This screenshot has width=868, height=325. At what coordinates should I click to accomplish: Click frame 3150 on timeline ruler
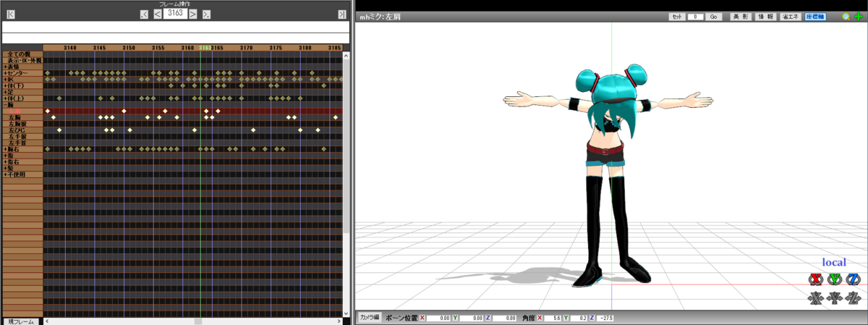tap(129, 47)
